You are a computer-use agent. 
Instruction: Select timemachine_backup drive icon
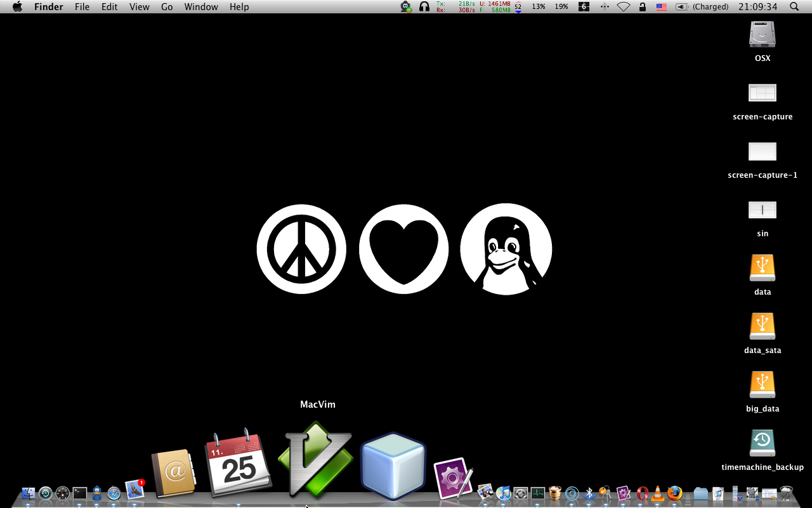[763, 443]
